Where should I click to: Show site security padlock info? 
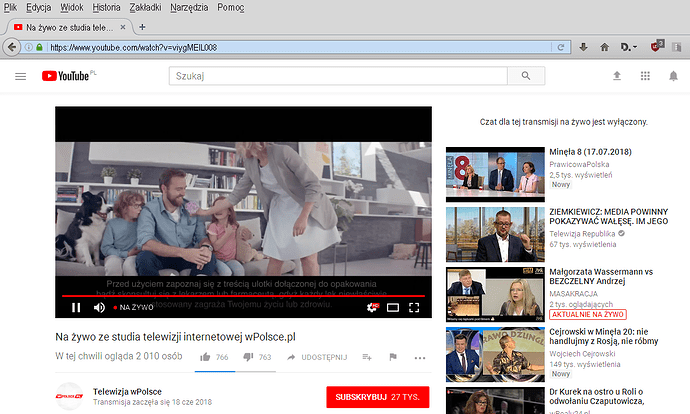click(40, 47)
